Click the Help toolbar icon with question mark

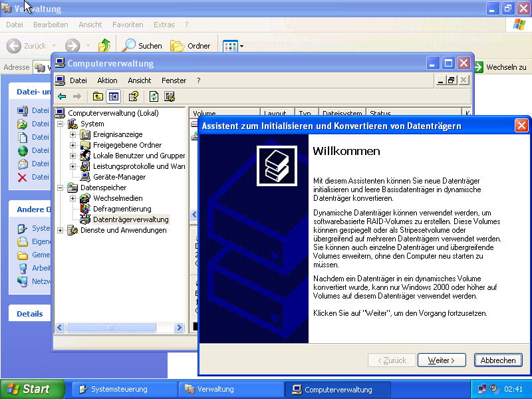coord(134,96)
